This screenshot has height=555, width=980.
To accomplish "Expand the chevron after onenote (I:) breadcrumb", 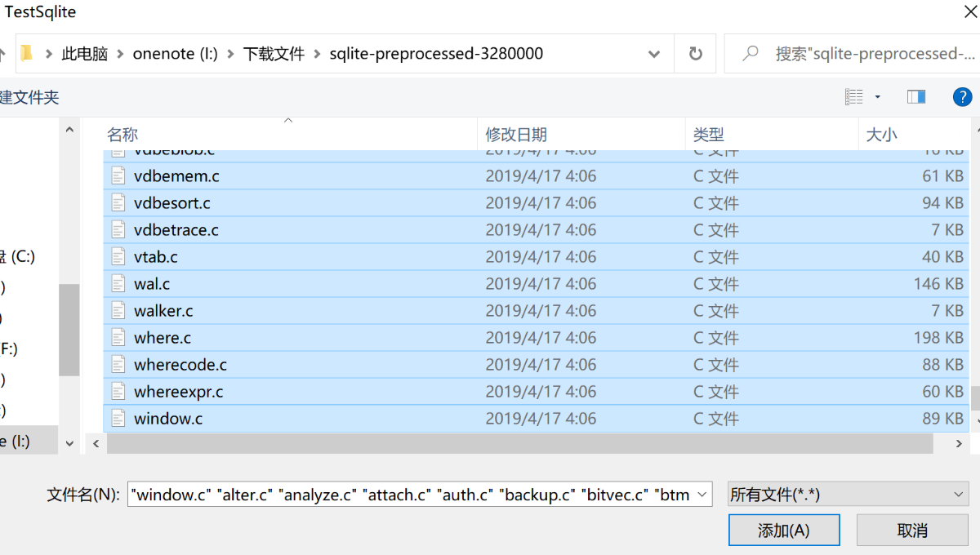I will (x=231, y=54).
